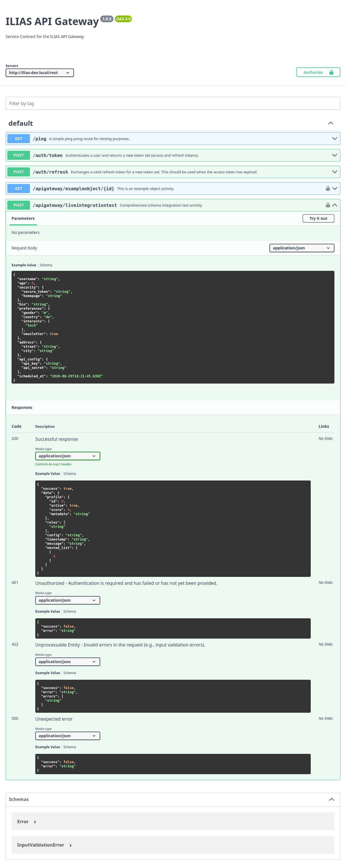346x868 pixels.
Task: Click the Authorize button
Action: (318, 72)
